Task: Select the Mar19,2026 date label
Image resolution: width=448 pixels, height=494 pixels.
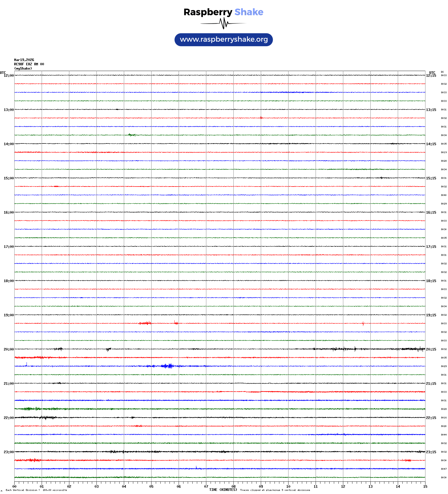Action: [24, 60]
